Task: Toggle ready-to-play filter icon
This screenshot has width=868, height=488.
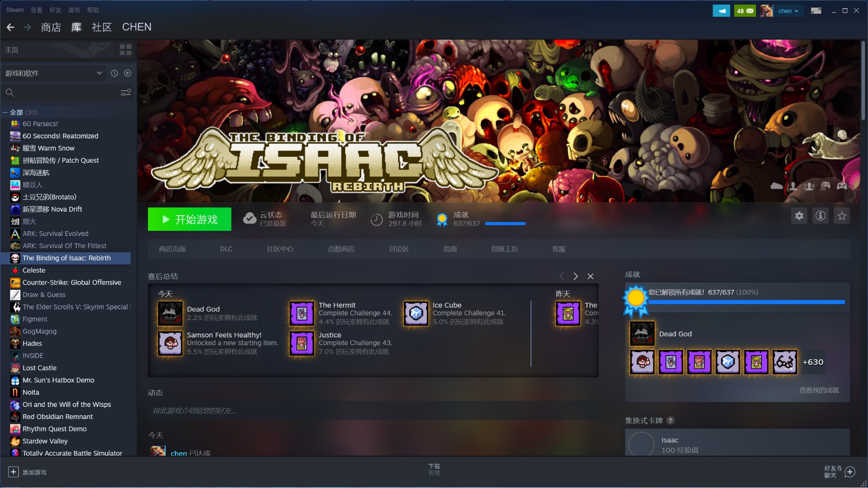Action: 128,73
